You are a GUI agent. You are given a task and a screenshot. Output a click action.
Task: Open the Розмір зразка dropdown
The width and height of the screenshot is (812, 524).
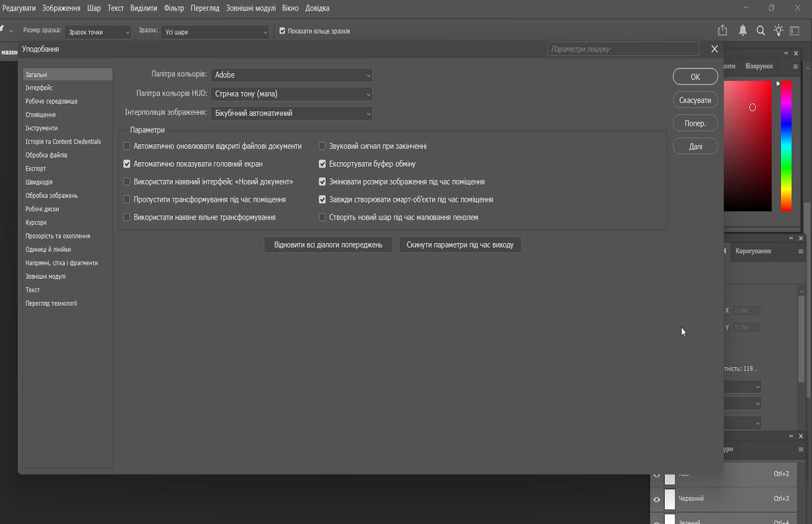click(x=98, y=32)
